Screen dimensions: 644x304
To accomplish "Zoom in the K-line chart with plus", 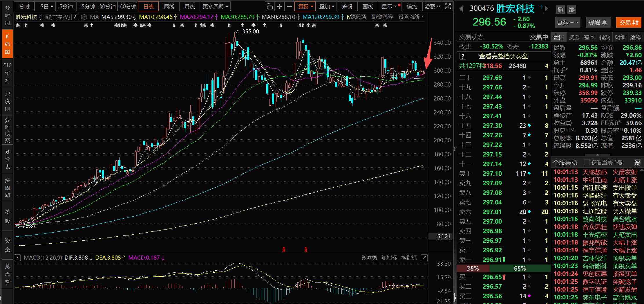I will point(280,6).
